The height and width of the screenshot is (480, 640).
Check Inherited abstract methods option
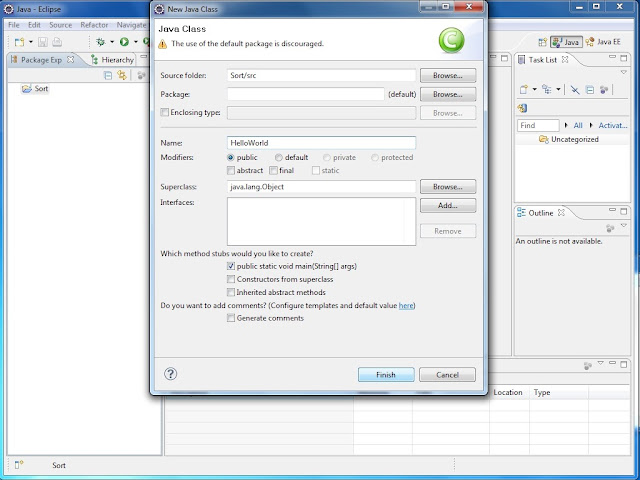coord(231,292)
